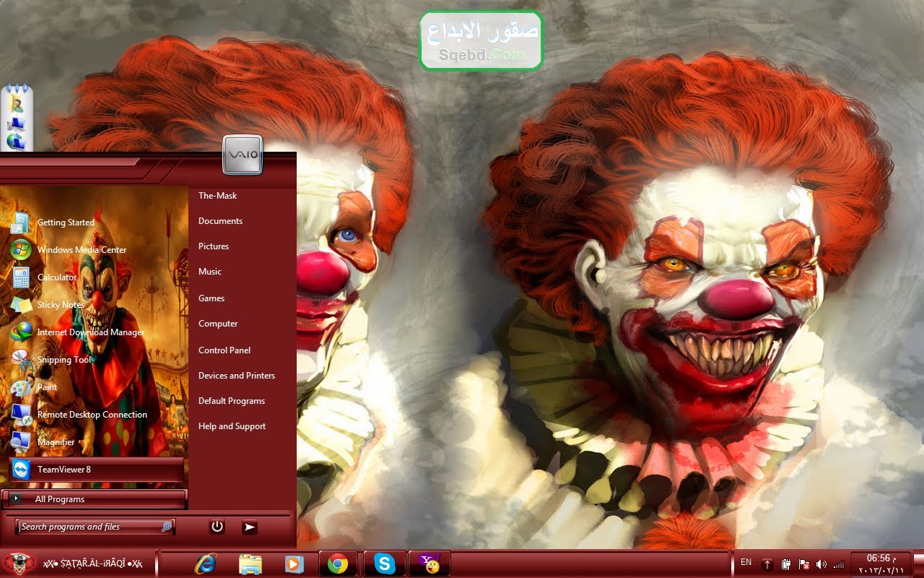Launch TeamViewer 8
This screenshot has height=578, width=924.
point(97,470)
